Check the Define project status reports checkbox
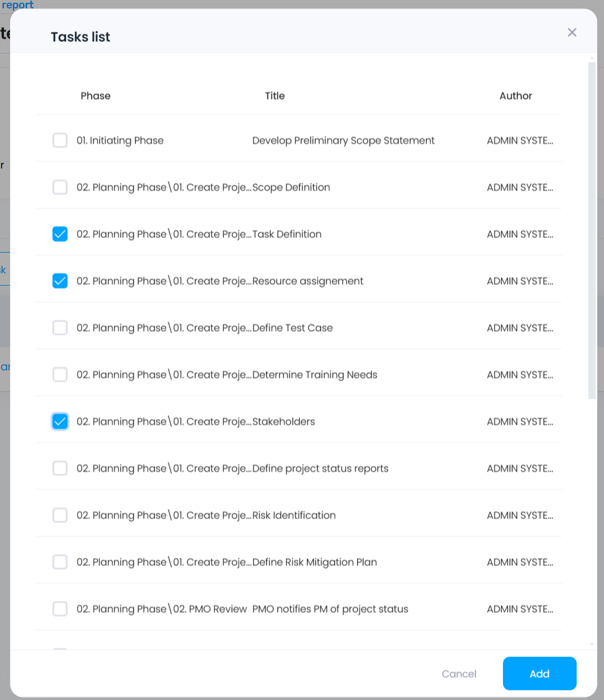 tap(60, 468)
